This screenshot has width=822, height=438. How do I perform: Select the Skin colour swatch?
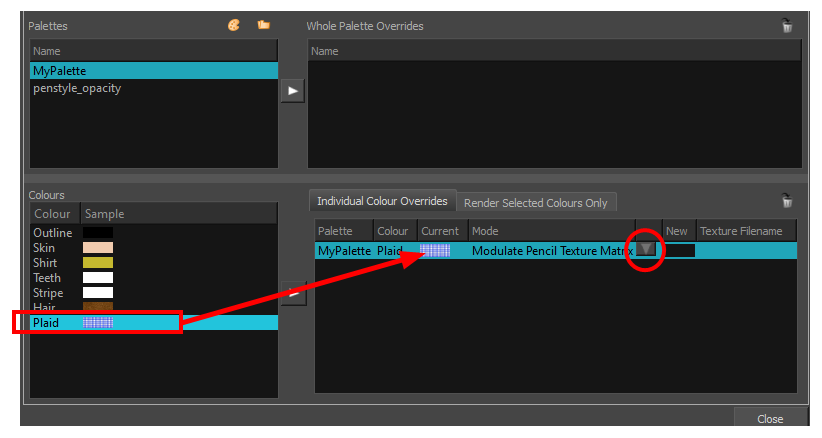[98, 248]
